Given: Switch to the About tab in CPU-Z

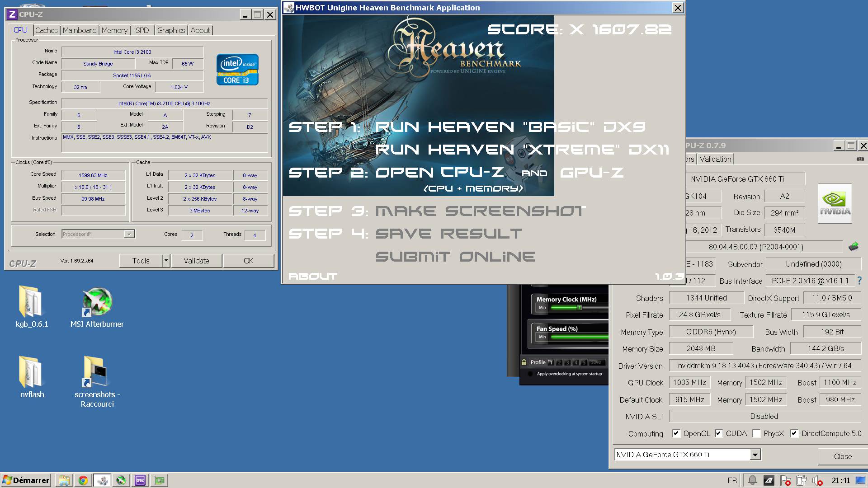Looking at the screenshot, I should pos(200,30).
